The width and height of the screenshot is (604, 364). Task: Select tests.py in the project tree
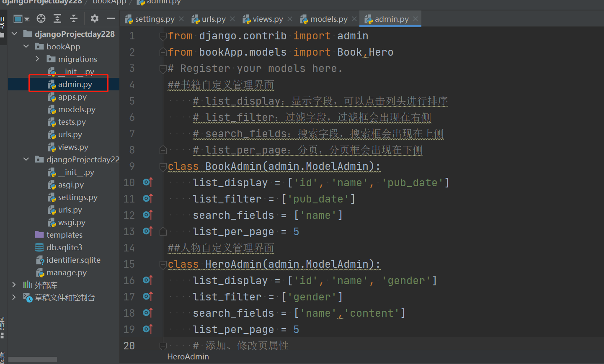click(72, 122)
